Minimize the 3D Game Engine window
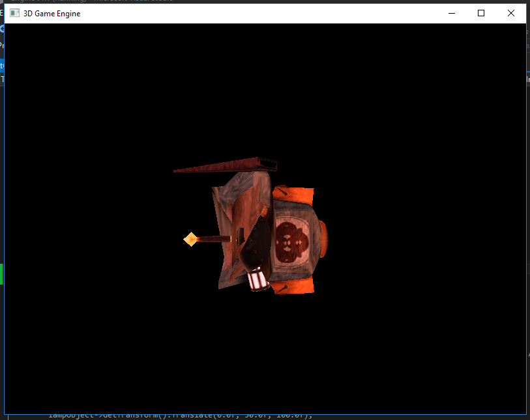Viewport: 530px width, 420px height. tap(452, 14)
